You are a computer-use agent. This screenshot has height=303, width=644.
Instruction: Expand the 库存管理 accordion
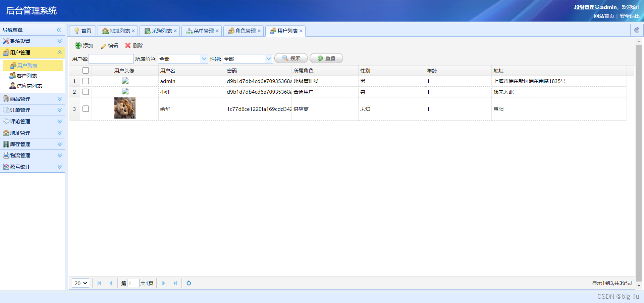click(33, 144)
